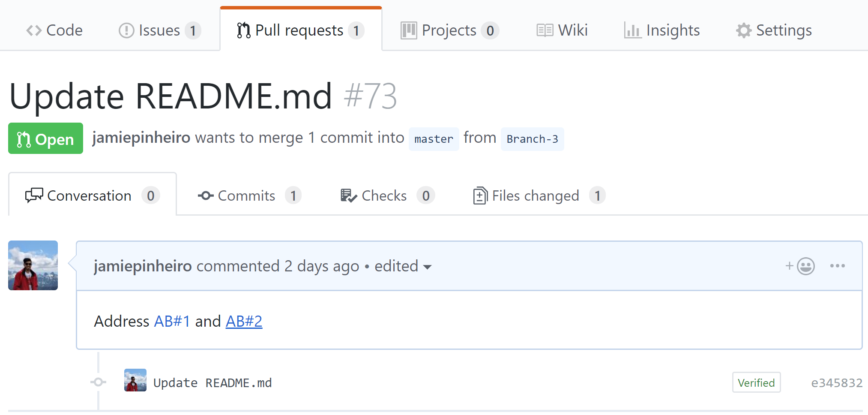The height and width of the screenshot is (415, 868).
Task: Open the Issues tab
Action: tap(159, 30)
